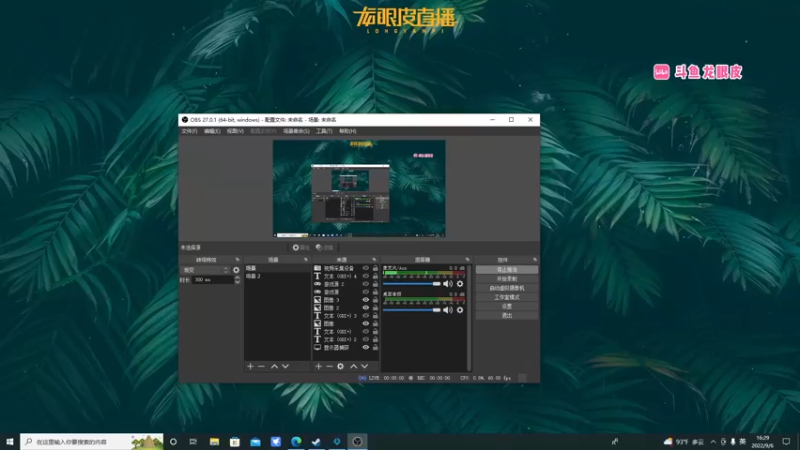Viewport: 800px width, 450px height.
Task: Pop out the 来源 dock panel
Action: click(374, 260)
